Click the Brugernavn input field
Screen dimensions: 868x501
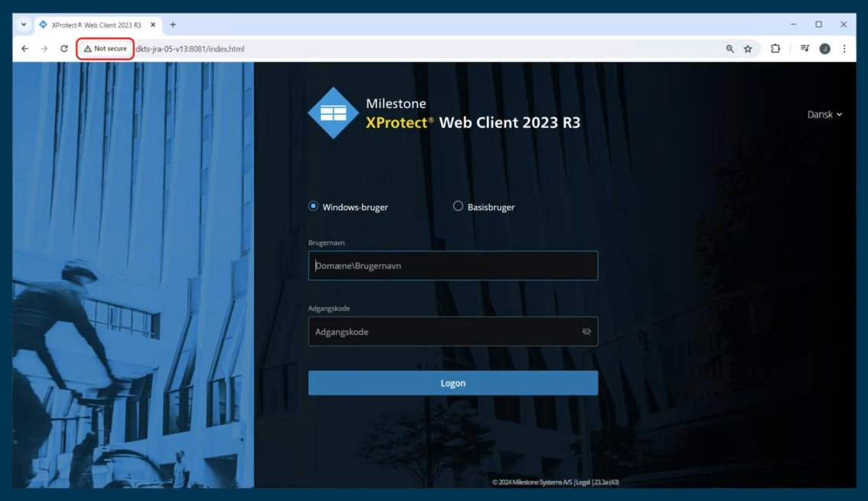pos(452,266)
